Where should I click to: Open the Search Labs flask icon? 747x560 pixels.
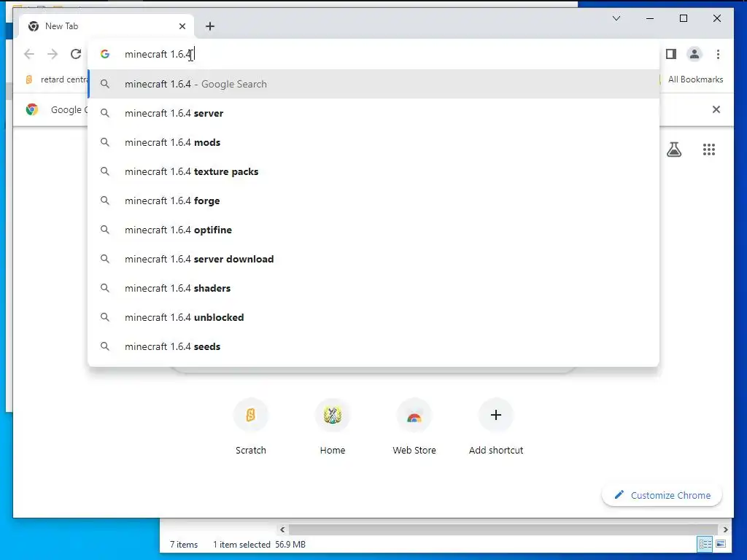pyautogui.click(x=674, y=149)
